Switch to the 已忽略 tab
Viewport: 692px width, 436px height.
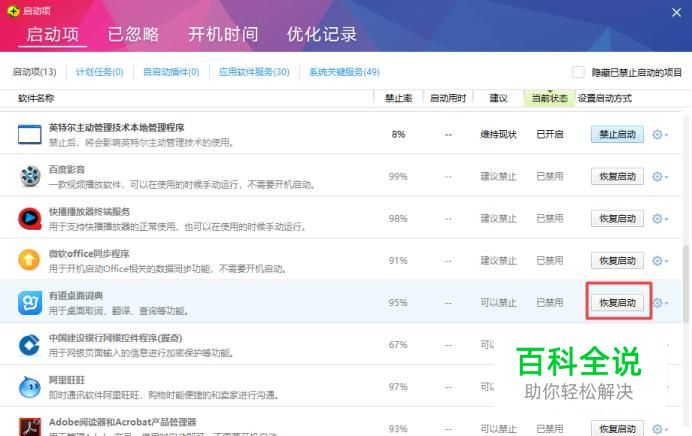point(133,34)
